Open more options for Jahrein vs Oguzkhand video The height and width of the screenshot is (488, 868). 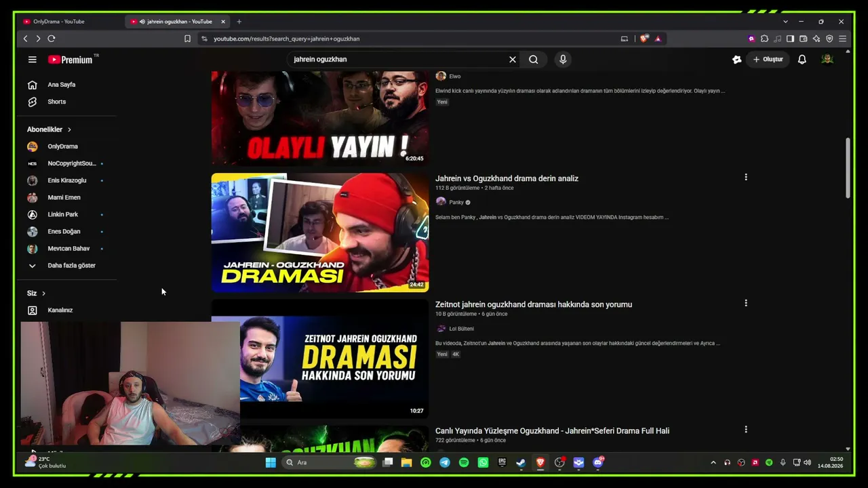(x=746, y=178)
